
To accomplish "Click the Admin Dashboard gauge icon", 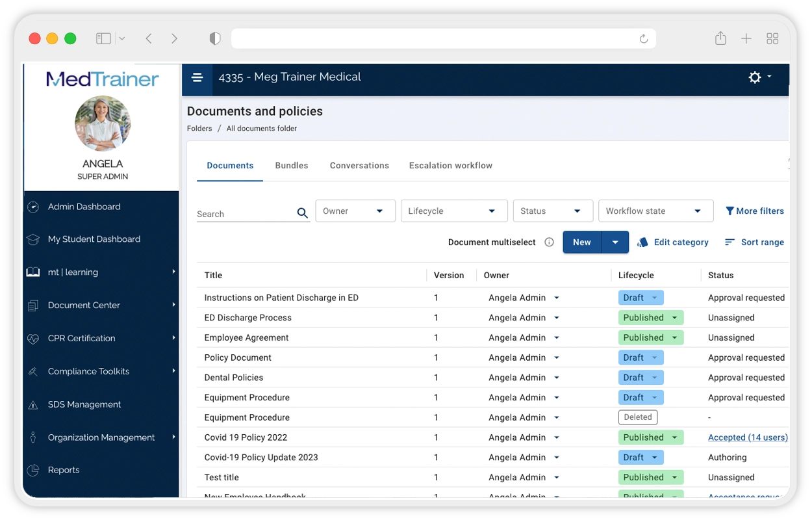I will tap(33, 207).
